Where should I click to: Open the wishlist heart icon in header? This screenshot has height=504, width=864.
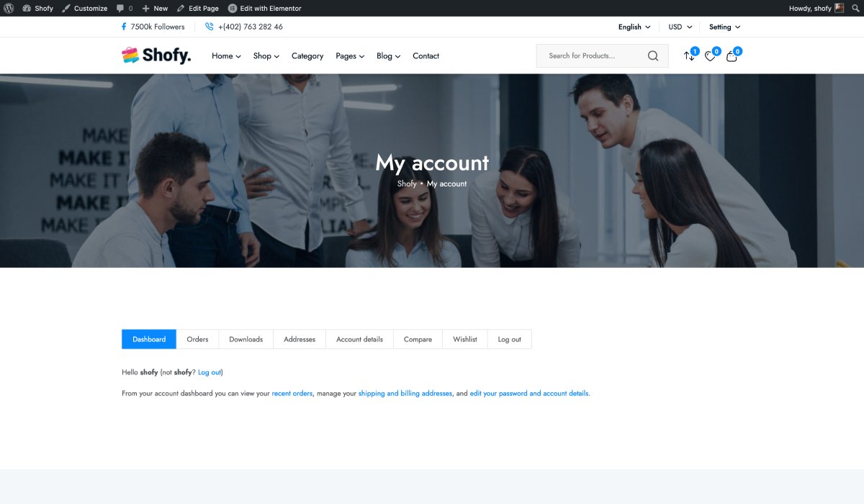[710, 56]
